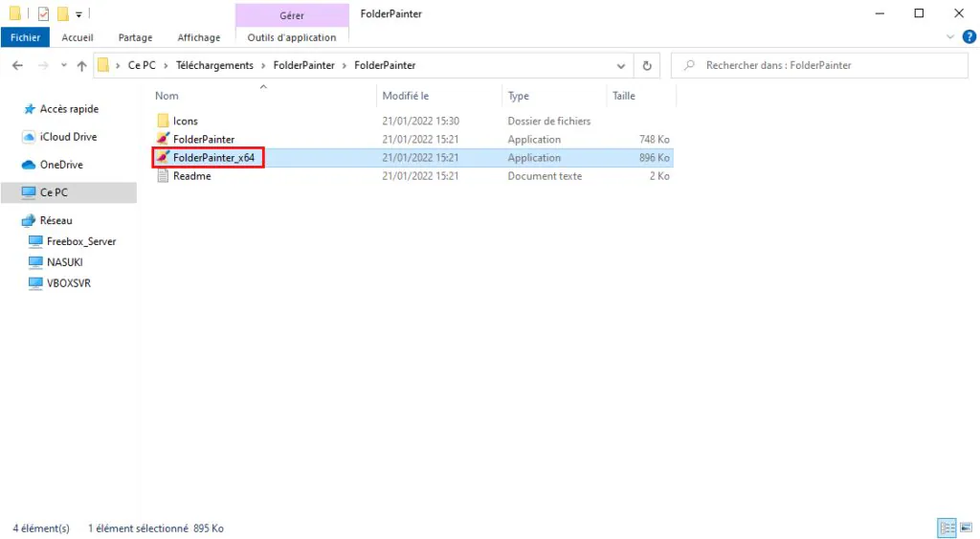This screenshot has height=539, width=980.
Task: Navigate to Ce PC breadcrumb
Action: 142,65
